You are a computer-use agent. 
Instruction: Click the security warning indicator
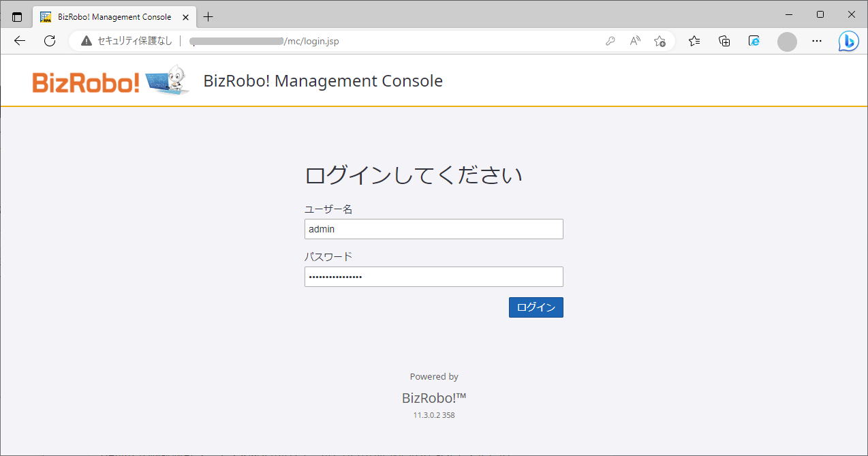pyautogui.click(x=126, y=41)
